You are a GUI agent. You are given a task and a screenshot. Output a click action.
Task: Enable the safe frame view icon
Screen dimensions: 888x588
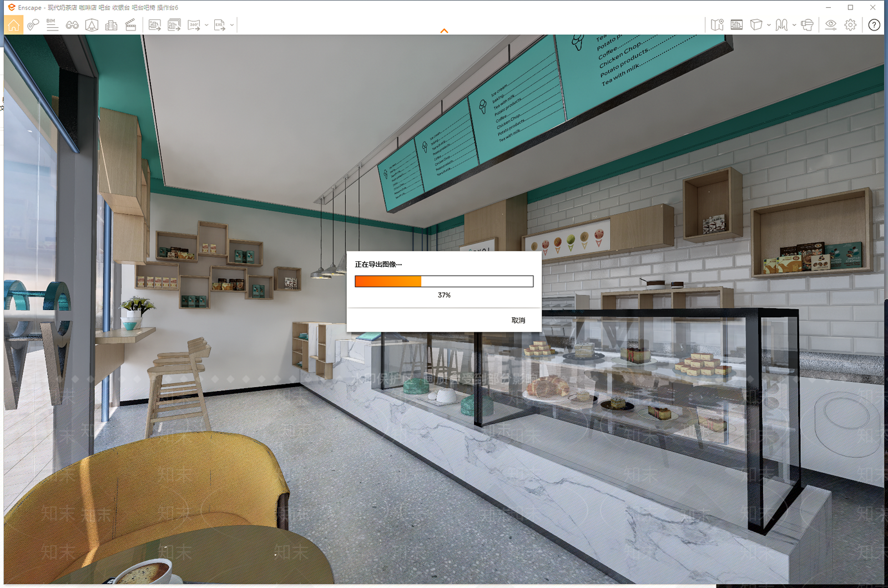pyautogui.click(x=92, y=25)
